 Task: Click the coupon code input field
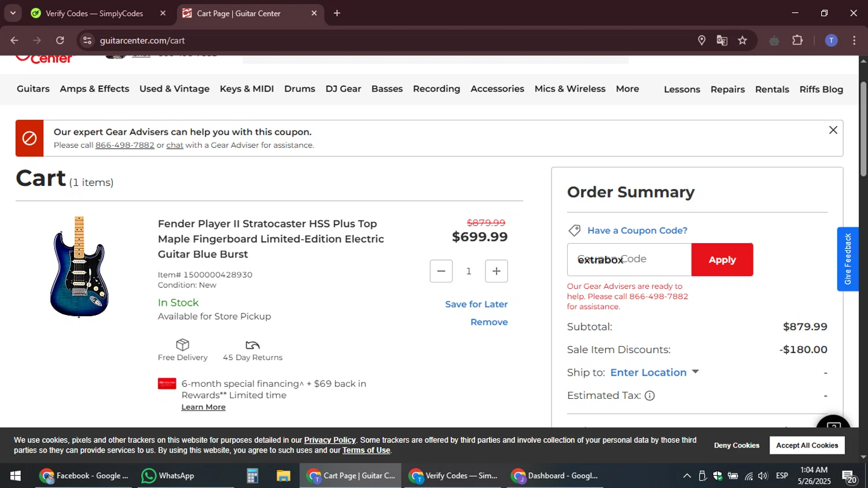(629, 259)
